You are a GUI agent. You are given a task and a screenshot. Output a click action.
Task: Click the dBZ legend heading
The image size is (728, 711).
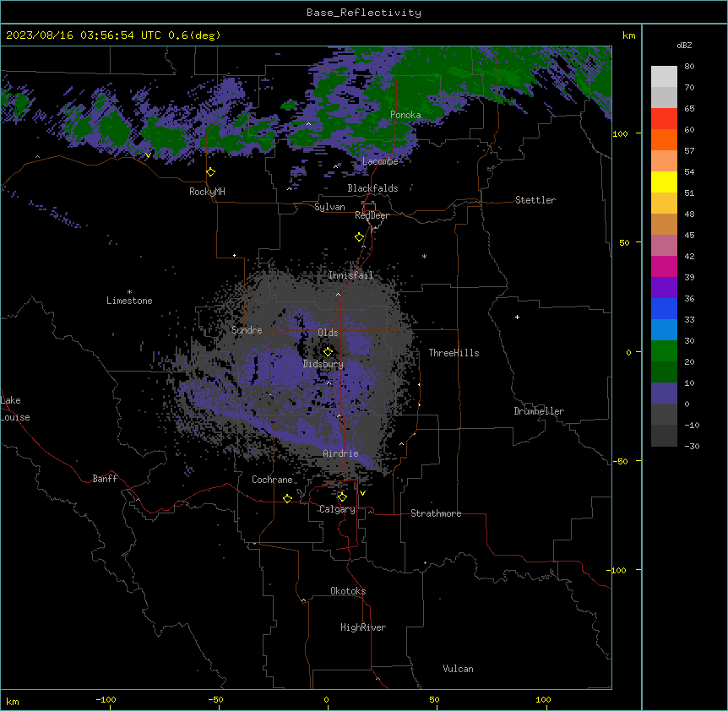pyautogui.click(x=684, y=45)
